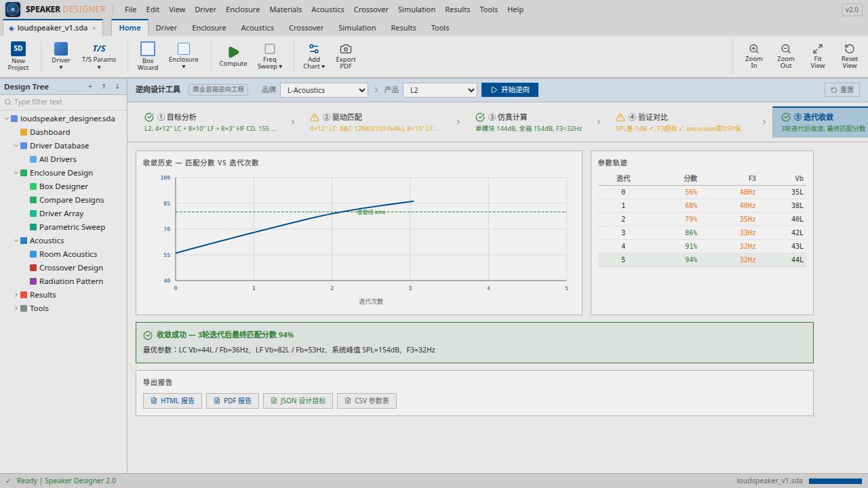Export CSV 参数表
The image size is (868, 488).
(x=367, y=401)
